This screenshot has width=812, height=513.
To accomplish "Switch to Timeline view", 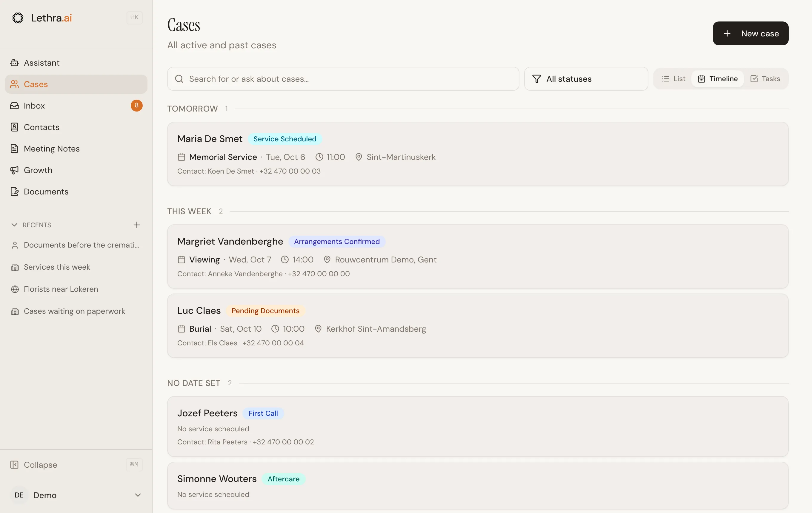I will click(718, 79).
